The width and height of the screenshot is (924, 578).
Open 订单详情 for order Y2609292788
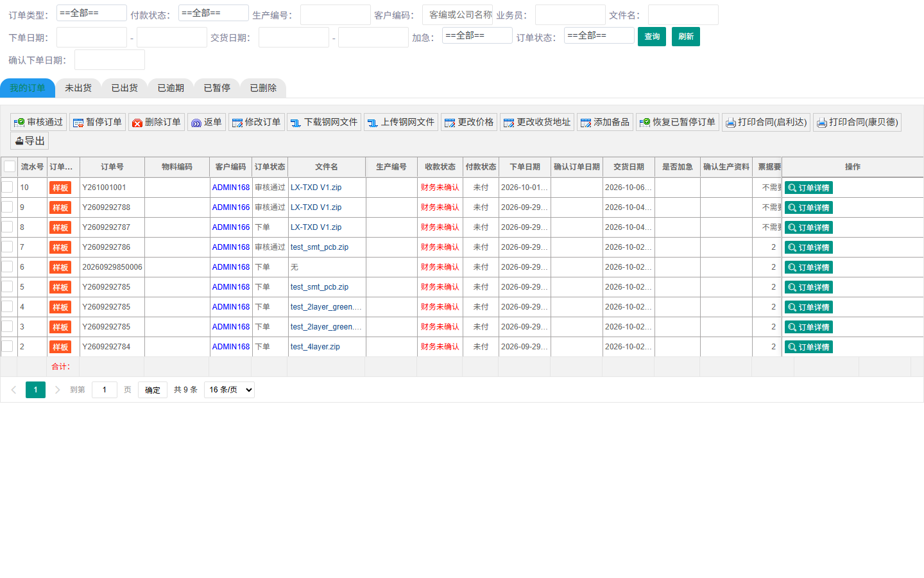[809, 208]
